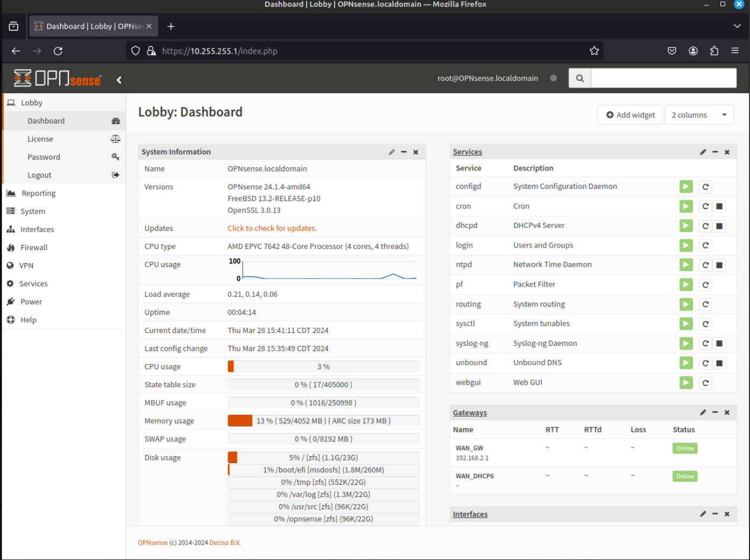Edit the Gateways widget
Screen dimensions: 750x560
(x=703, y=413)
